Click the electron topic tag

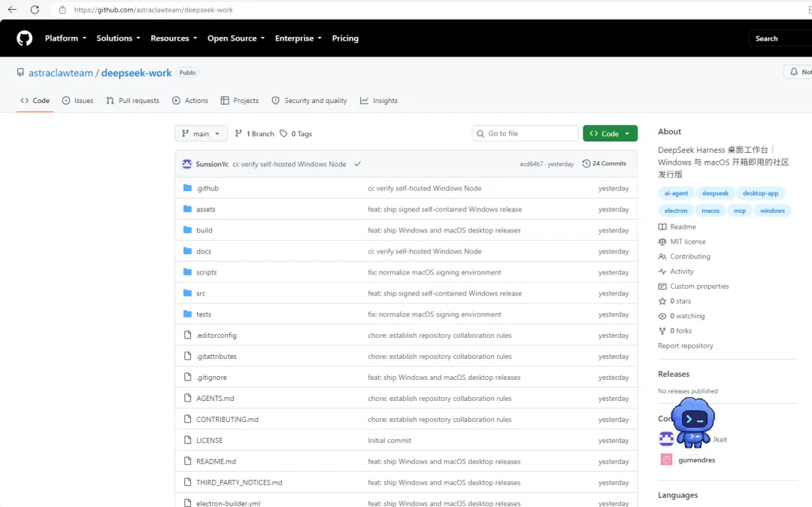tap(676, 211)
